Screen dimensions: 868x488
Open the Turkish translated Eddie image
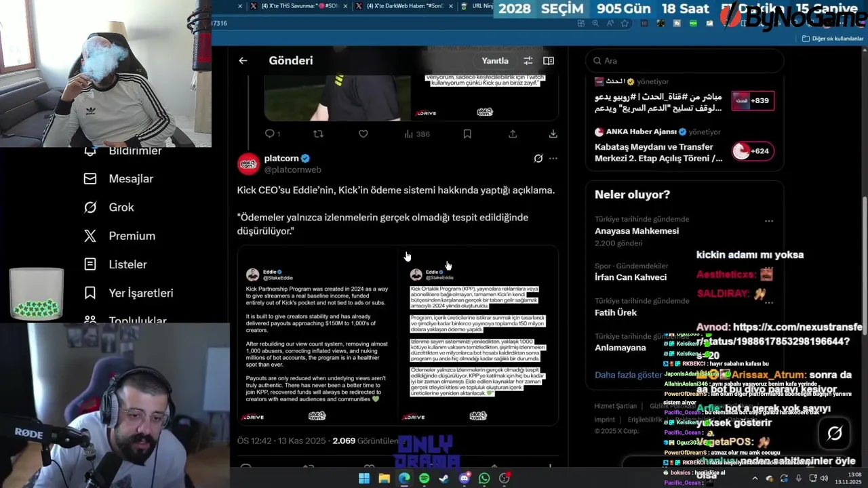(478, 335)
